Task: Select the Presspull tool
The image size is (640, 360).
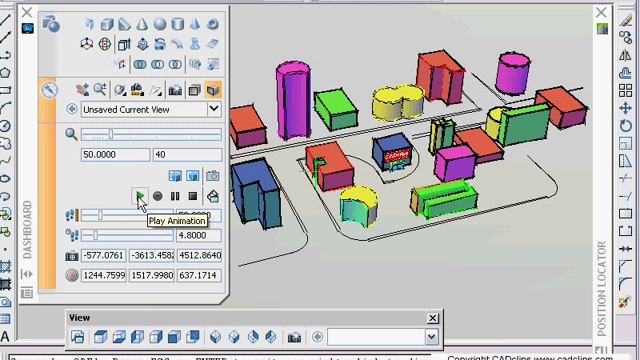Action: pos(142,44)
